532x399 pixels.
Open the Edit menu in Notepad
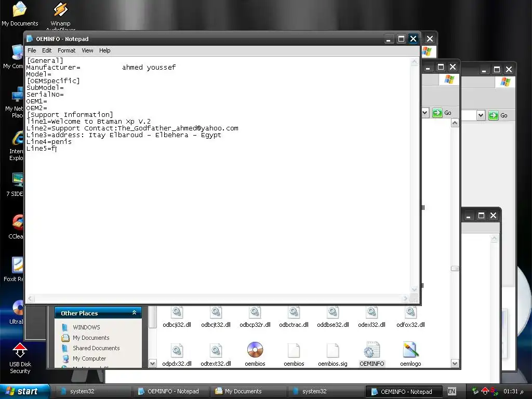[x=47, y=50]
